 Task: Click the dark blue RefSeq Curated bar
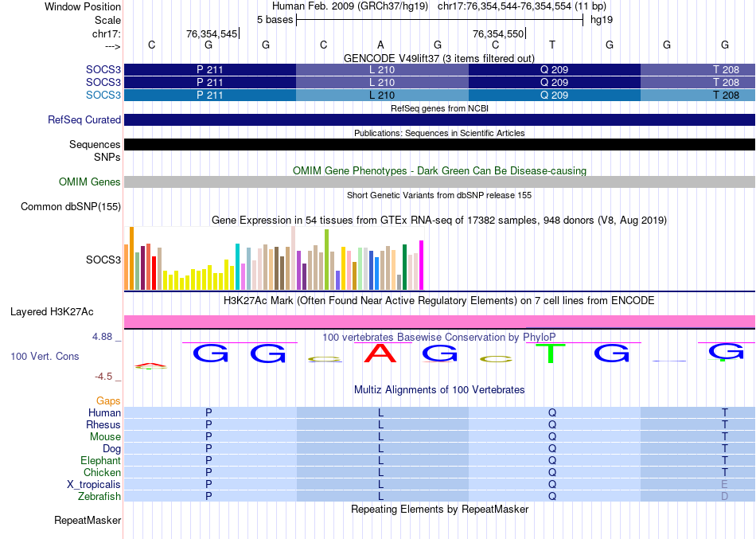(x=439, y=119)
